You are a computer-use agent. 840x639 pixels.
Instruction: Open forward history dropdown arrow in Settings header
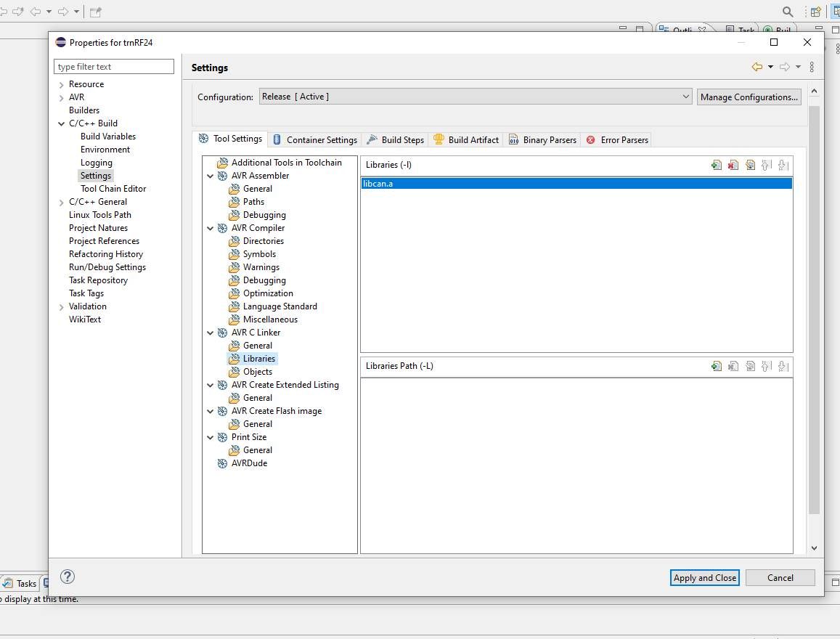pos(798,67)
